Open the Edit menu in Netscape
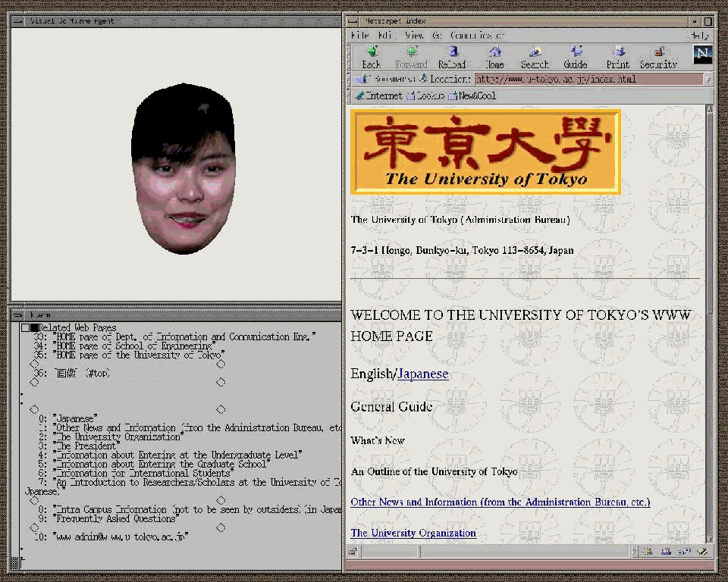Screen dimensions: 728x582 click(x=385, y=36)
